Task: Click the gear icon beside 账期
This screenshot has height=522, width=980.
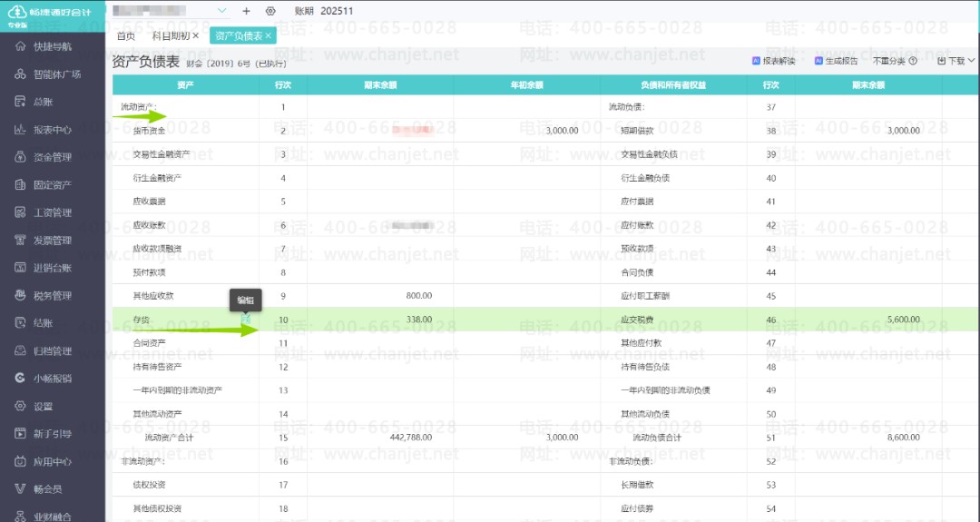Action: [270, 11]
